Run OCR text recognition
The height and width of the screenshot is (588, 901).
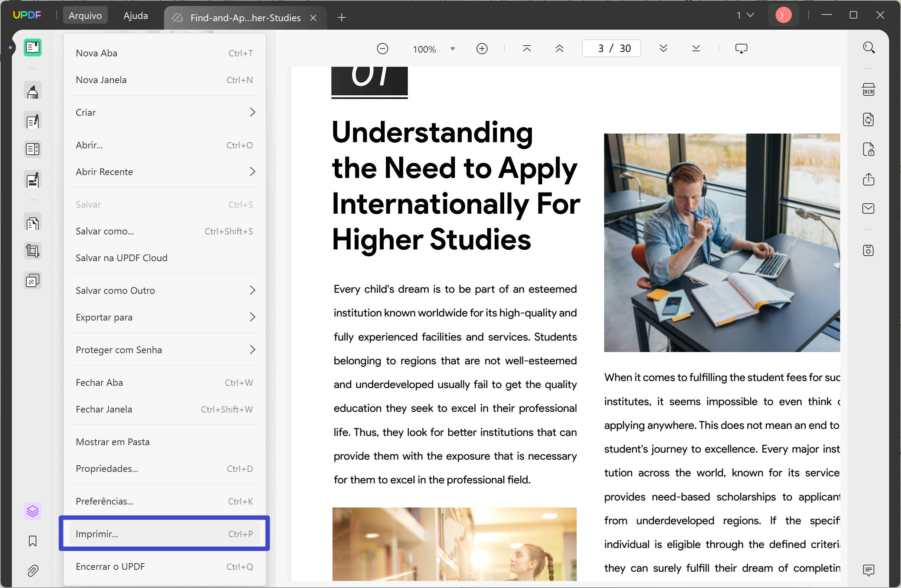(868, 90)
